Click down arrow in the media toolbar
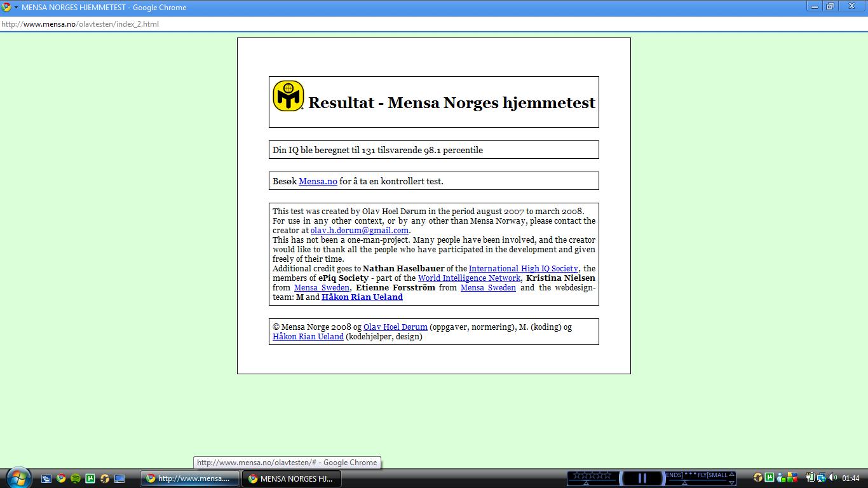Screen dimensions: 868x488 [731, 483]
